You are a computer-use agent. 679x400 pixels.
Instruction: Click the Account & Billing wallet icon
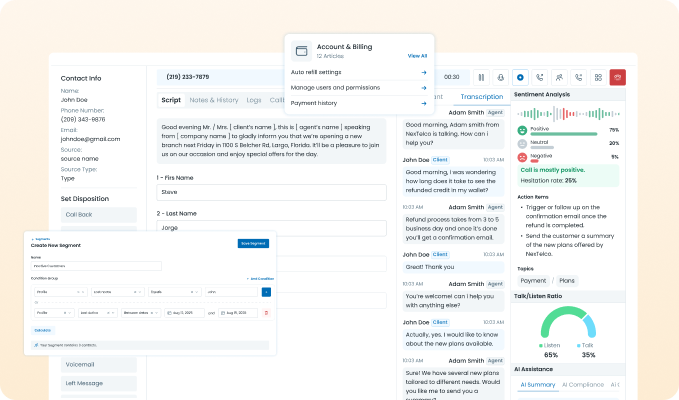click(x=301, y=52)
